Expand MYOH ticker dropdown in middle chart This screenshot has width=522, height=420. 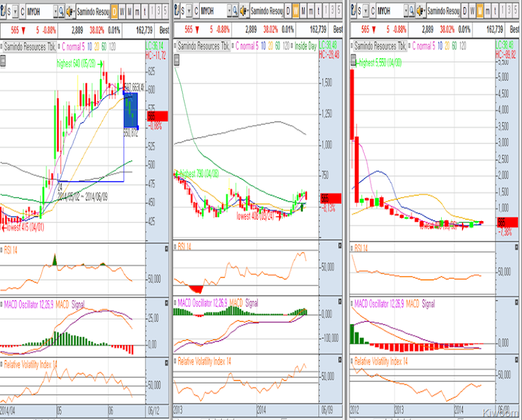point(229,11)
